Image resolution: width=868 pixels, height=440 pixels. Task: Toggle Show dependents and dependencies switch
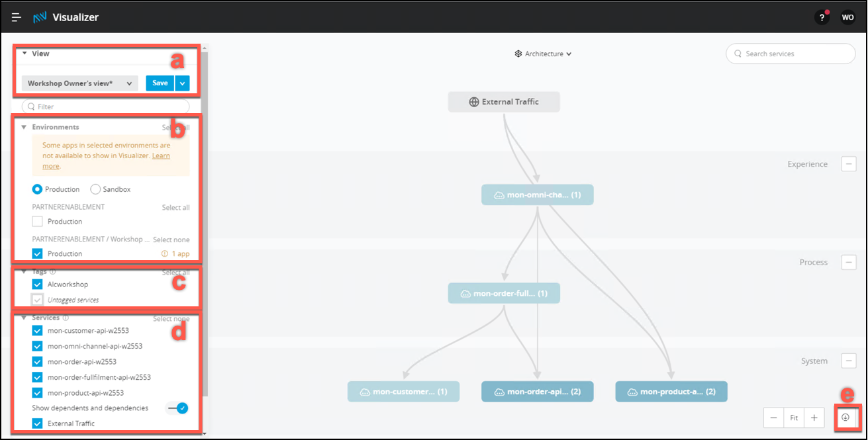coord(178,408)
